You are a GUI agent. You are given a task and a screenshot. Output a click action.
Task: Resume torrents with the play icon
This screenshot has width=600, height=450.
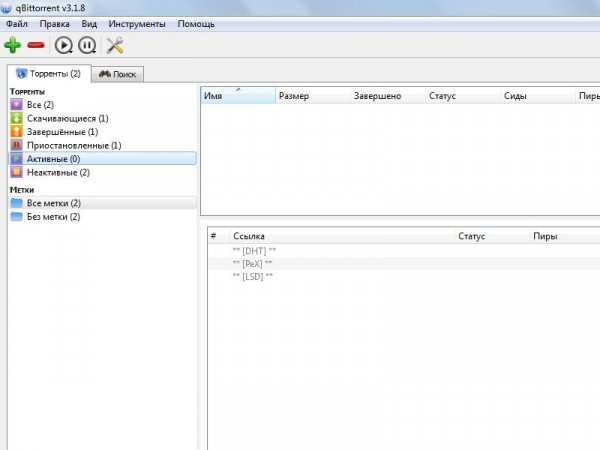click(x=64, y=45)
